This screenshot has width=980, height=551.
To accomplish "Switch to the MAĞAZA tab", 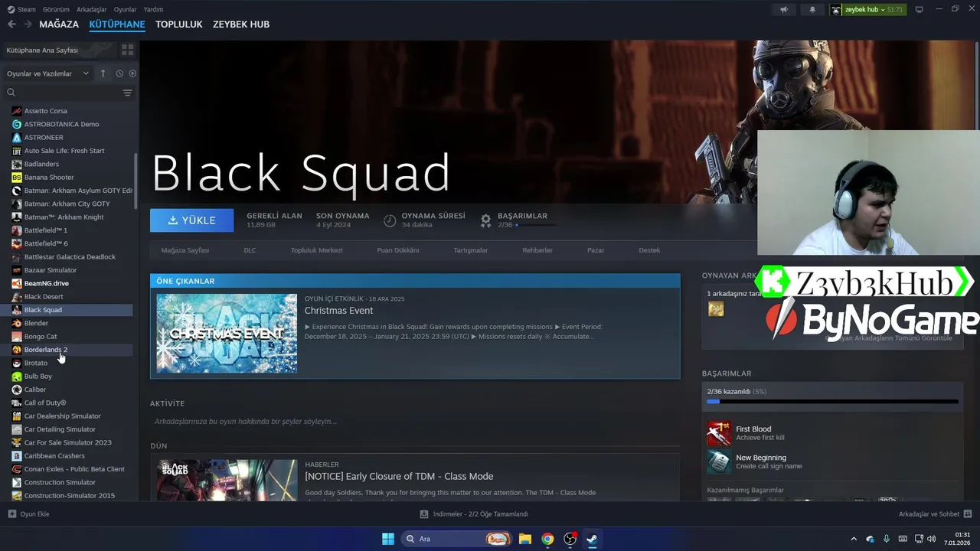I will [x=59, y=24].
